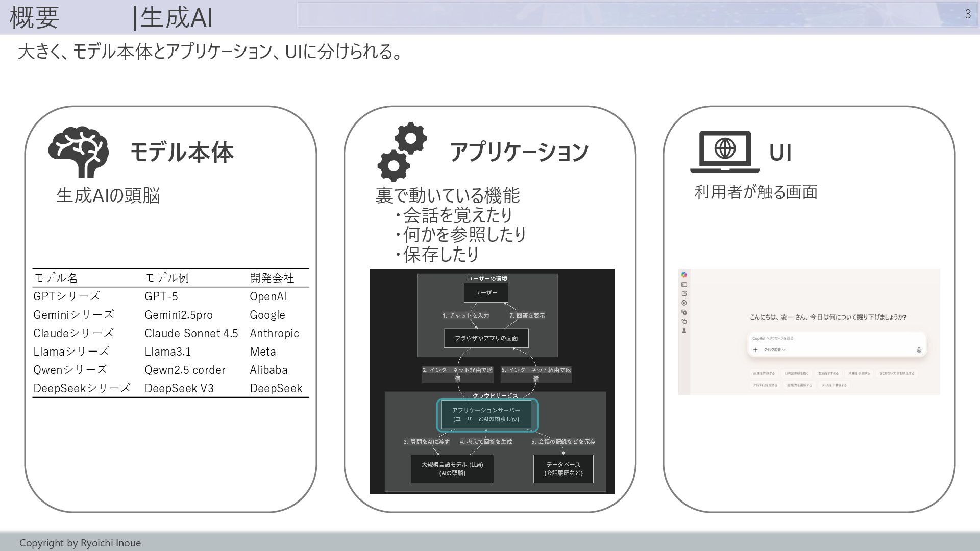The image size is (980, 551).
Task: Click the gears icon beside アプリケーション
Action: (x=402, y=152)
